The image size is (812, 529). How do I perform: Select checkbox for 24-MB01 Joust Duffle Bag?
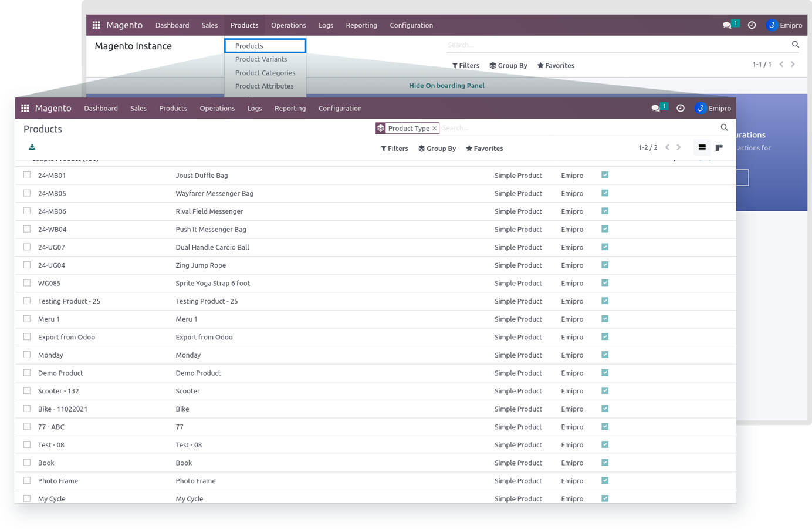pos(27,175)
